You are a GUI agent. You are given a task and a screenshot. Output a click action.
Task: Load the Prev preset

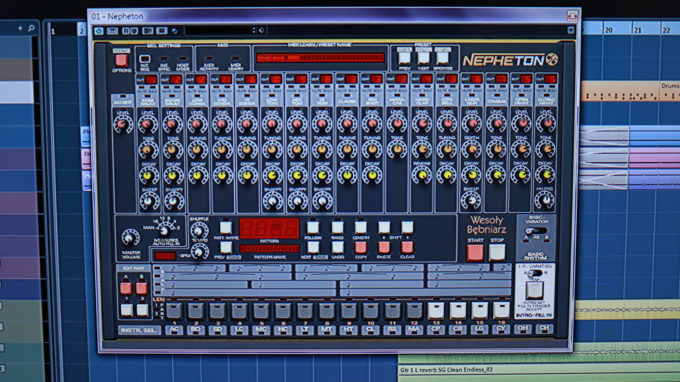[404, 58]
